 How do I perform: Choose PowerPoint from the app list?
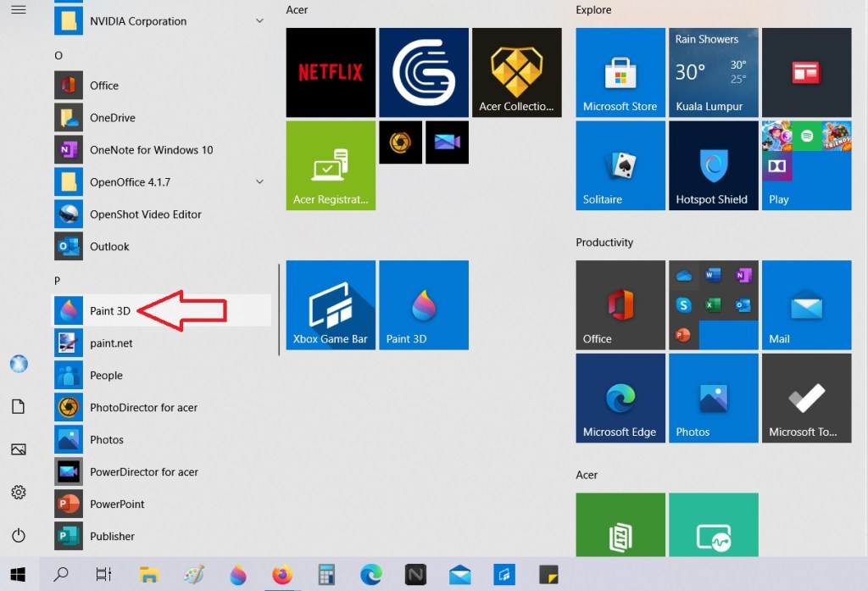(x=117, y=505)
